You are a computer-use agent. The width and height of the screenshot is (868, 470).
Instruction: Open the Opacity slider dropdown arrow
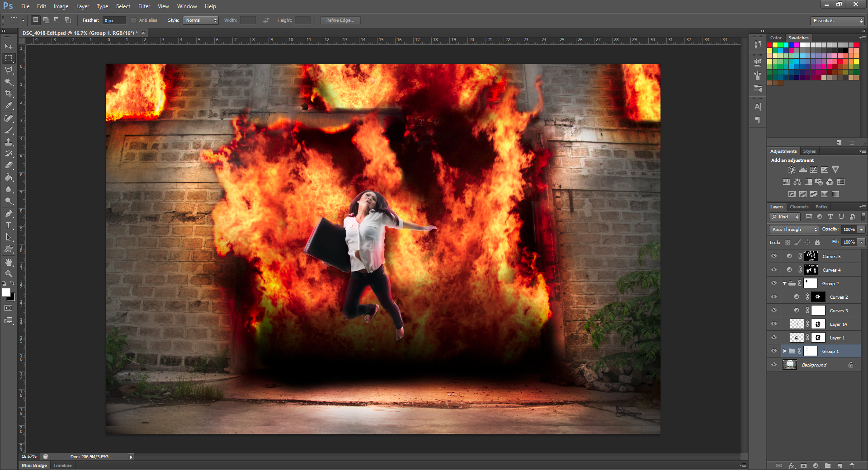862,230
